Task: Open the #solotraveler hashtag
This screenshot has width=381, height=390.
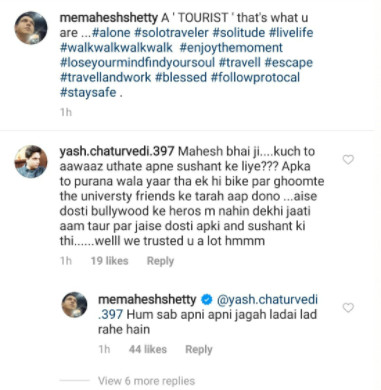Action: coord(171,33)
